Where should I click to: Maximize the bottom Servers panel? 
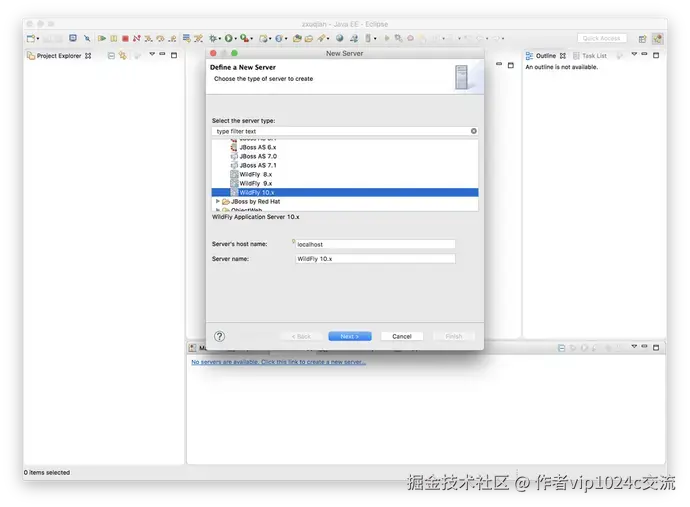[656, 347]
